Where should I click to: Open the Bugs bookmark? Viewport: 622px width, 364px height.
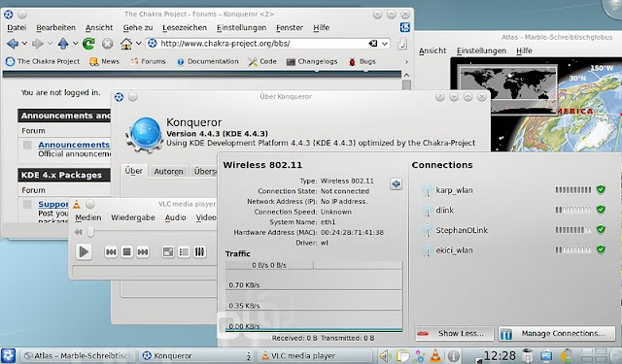pos(362,61)
